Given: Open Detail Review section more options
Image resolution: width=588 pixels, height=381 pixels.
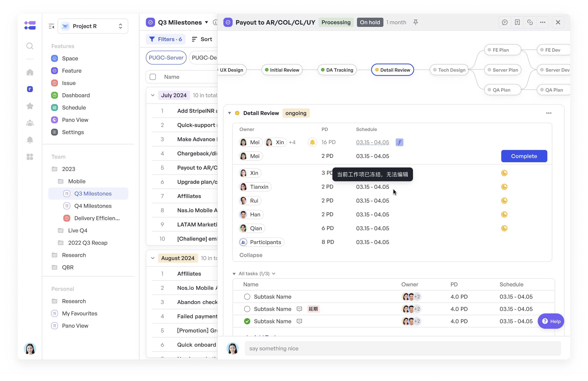Looking at the screenshot, I should (549, 113).
